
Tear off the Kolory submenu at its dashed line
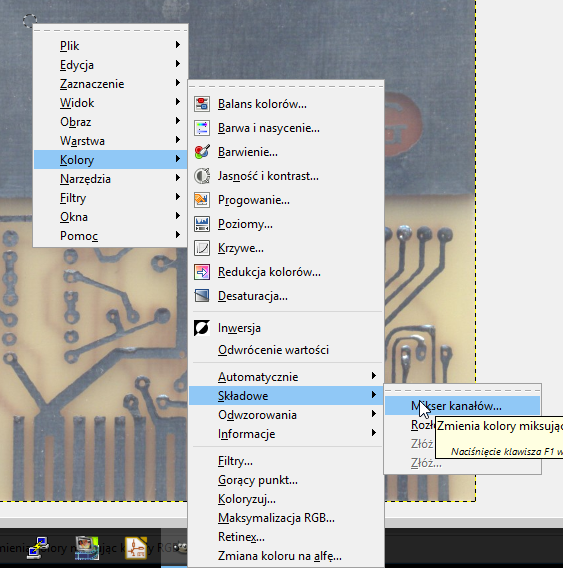tap(286, 86)
